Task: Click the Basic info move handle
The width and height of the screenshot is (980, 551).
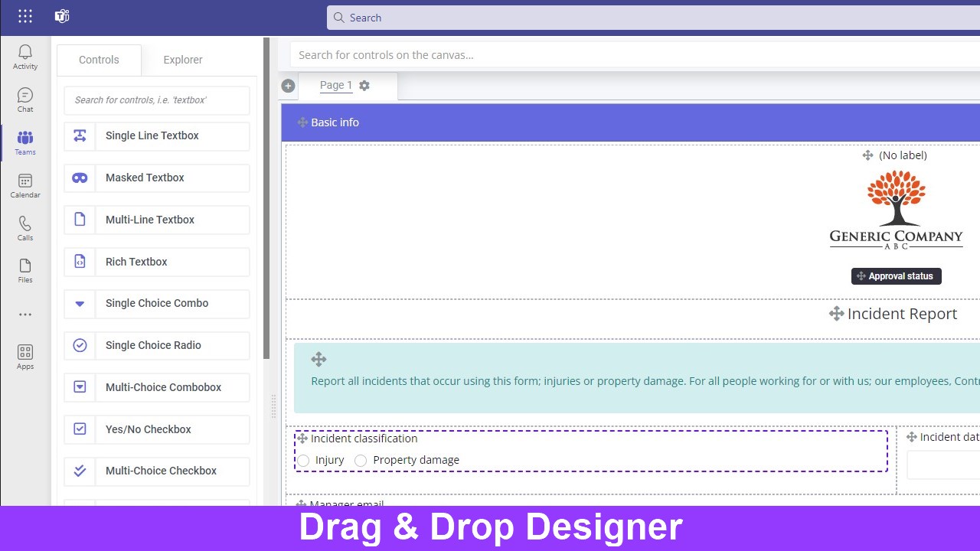Action: [x=302, y=122]
